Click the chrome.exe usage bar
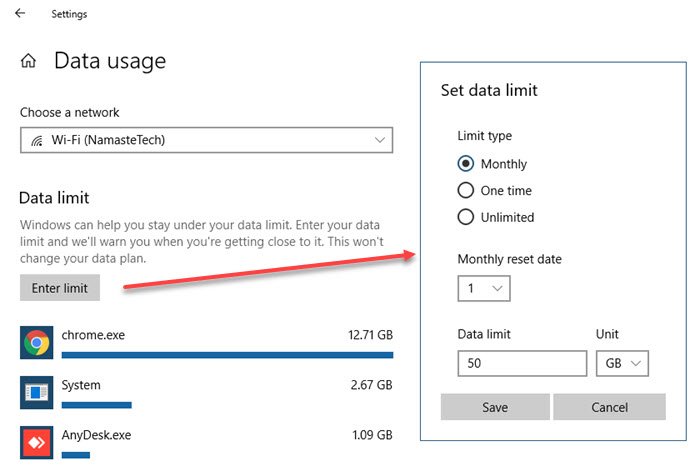Image resolution: width=700 pixels, height=471 pixels. [x=227, y=354]
